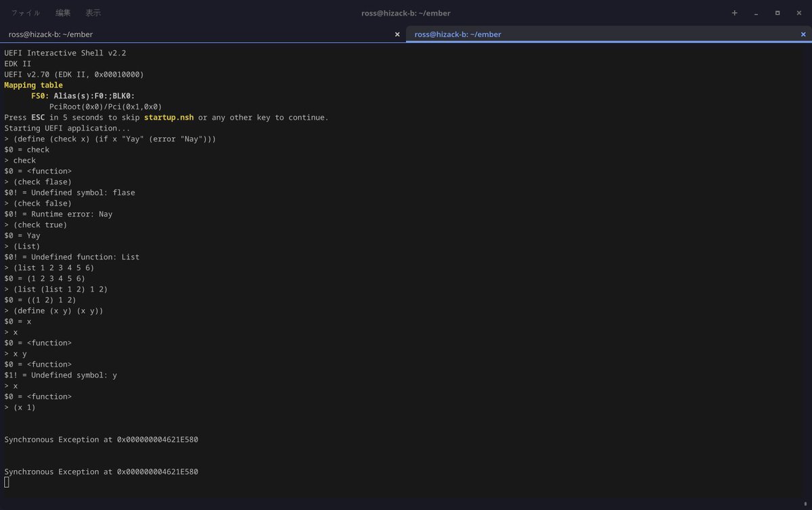Click the '> x y' command
Viewport: 812px width, 510px height.
tap(16, 354)
